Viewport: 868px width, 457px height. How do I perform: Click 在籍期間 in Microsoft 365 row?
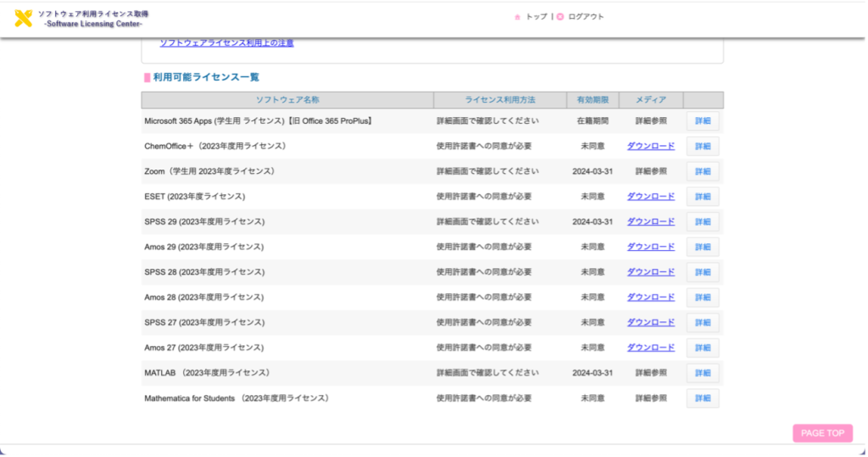click(x=593, y=120)
